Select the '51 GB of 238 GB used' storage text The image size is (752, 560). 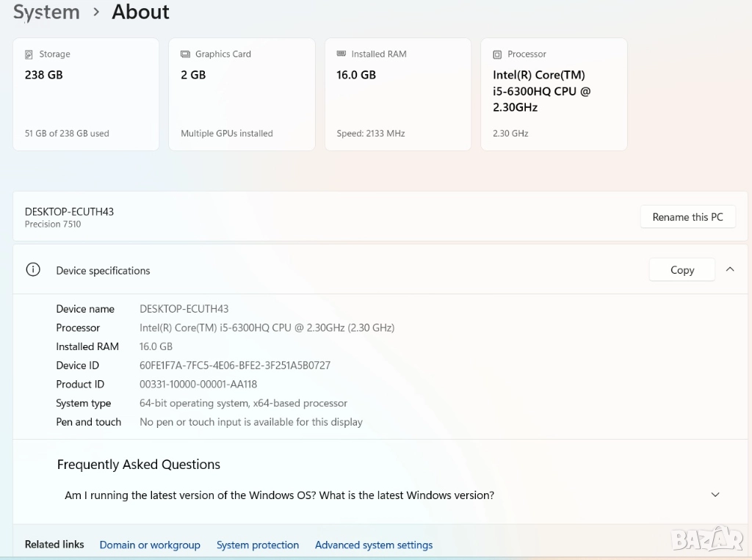67,134
